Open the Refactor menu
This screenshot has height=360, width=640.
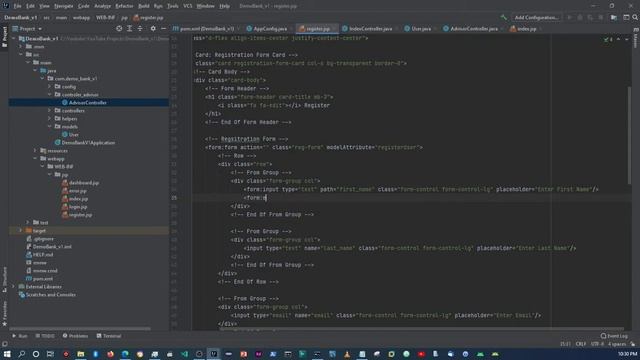click(124, 6)
